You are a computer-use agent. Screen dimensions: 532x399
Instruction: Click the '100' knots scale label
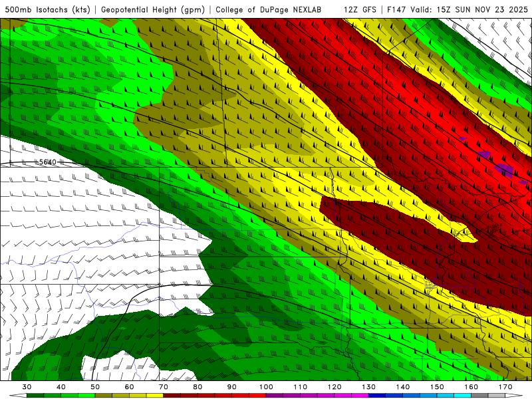pos(266,387)
